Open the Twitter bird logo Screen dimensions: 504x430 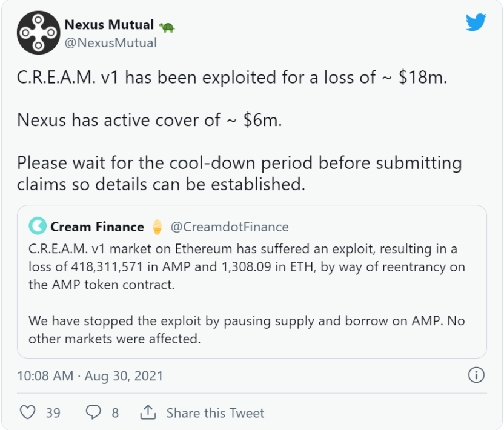point(476,22)
